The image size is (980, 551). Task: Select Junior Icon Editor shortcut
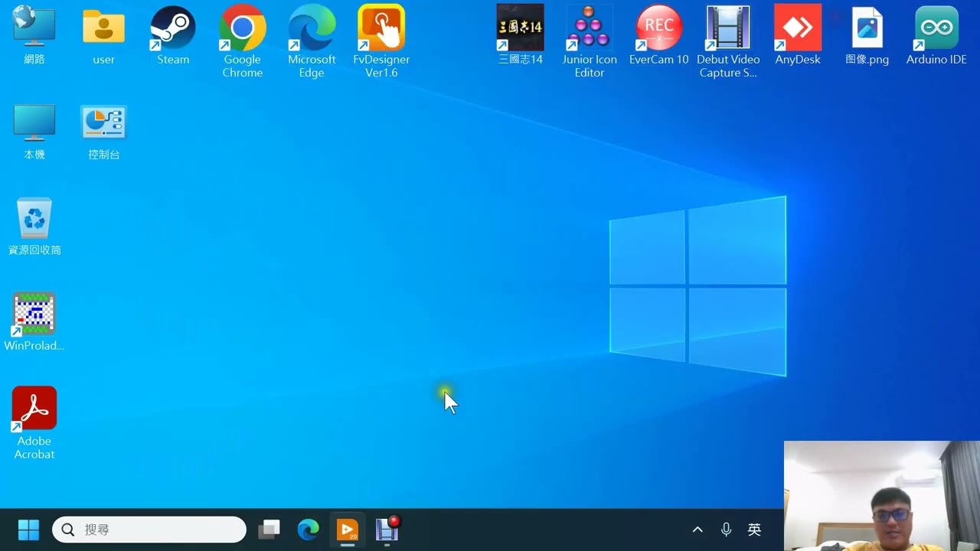590,41
